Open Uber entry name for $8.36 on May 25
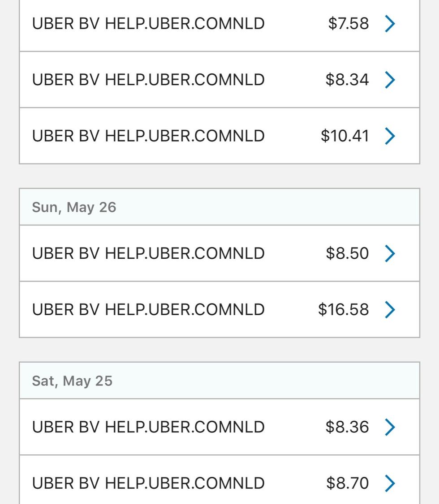 [x=148, y=427]
